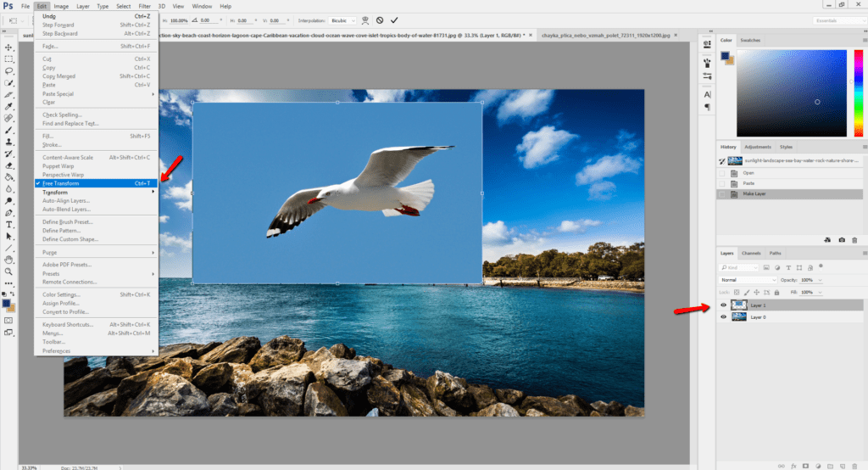
Task: Select the Lasso tool
Action: (x=8, y=71)
